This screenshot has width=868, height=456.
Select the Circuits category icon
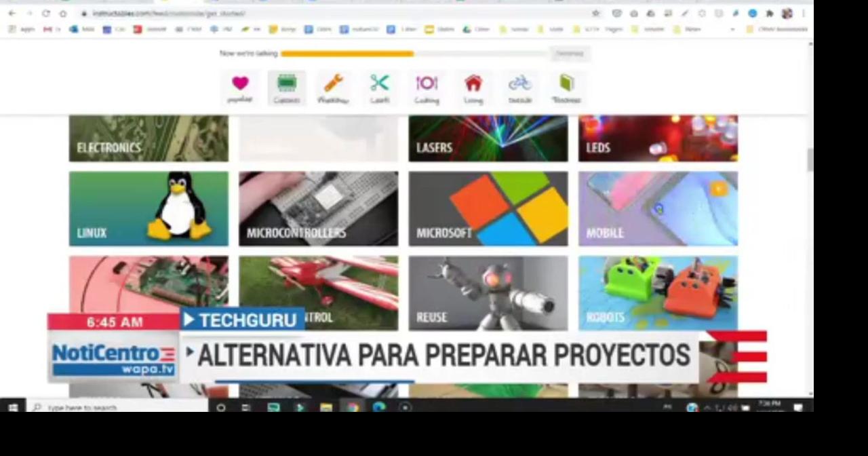(x=287, y=87)
